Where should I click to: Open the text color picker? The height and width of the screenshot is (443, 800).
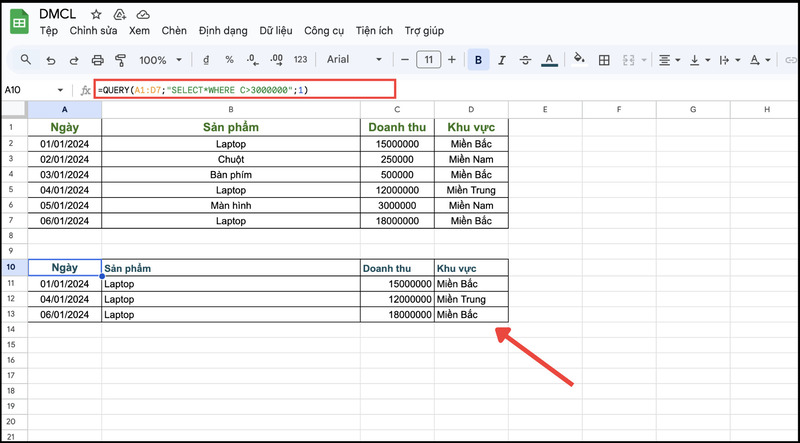tap(549, 60)
